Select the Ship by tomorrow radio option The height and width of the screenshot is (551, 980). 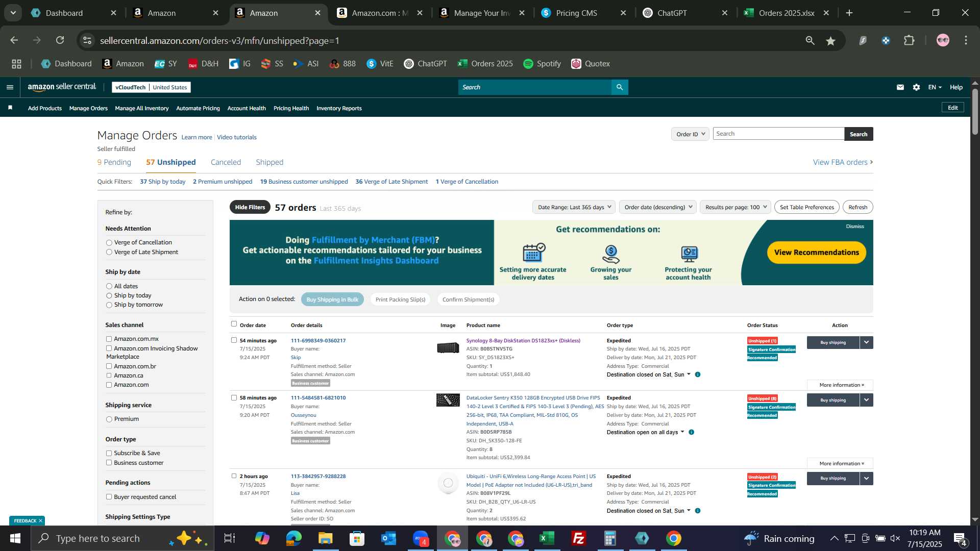click(x=109, y=305)
